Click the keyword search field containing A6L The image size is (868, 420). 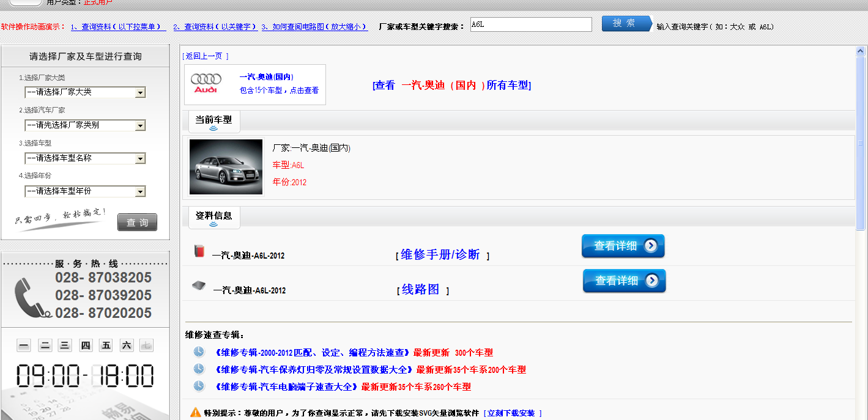pyautogui.click(x=531, y=24)
